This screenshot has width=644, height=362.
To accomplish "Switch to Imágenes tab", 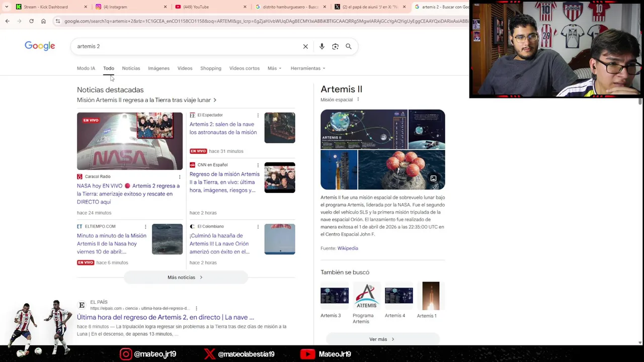I will pos(158,68).
